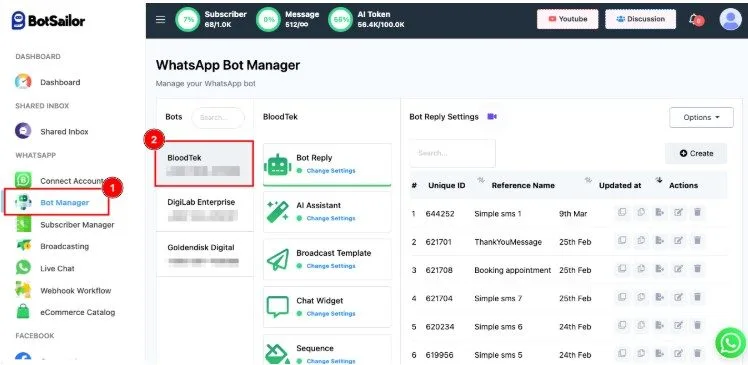This screenshot has height=365, width=748.
Task: Open the Youtube button
Action: [x=568, y=19]
